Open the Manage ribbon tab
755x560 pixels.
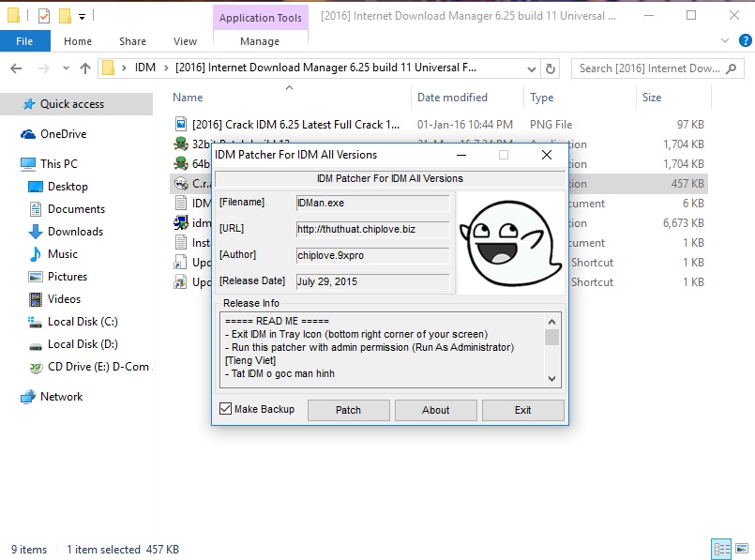click(x=260, y=41)
